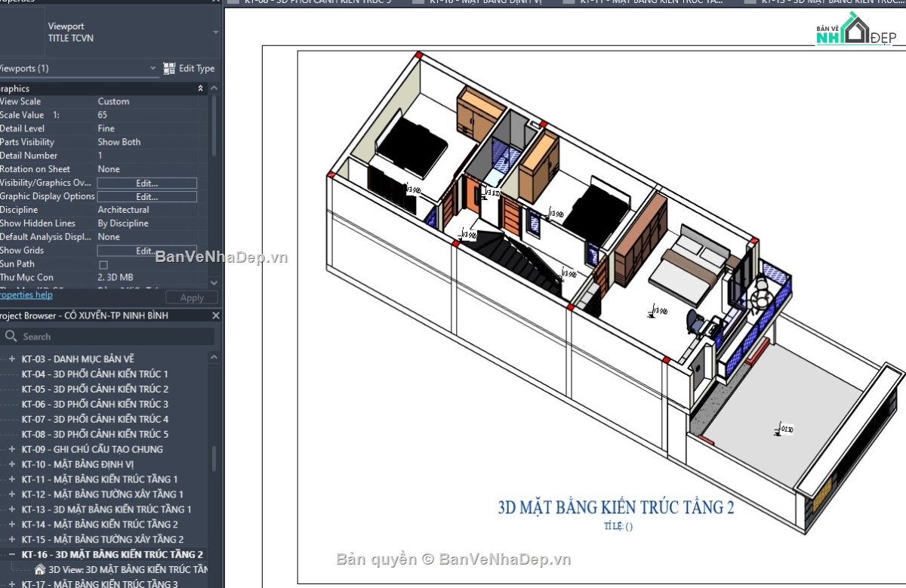This screenshot has height=588, width=906.
Task: Click Properties scrollbar up arrow
Action: pos(214,88)
